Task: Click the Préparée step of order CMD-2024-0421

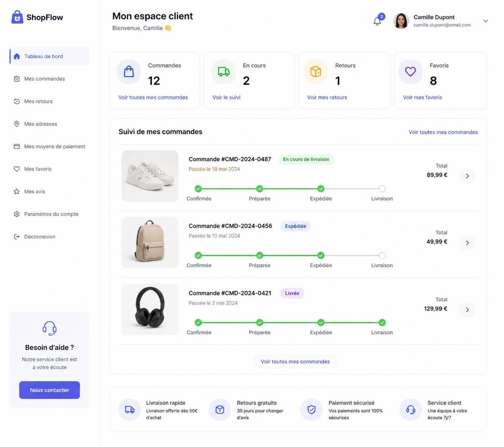Action: coord(259,322)
